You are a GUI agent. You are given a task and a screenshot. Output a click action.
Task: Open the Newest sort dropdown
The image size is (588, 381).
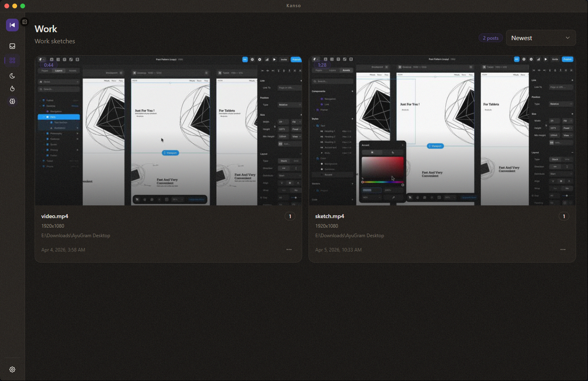[541, 38]
